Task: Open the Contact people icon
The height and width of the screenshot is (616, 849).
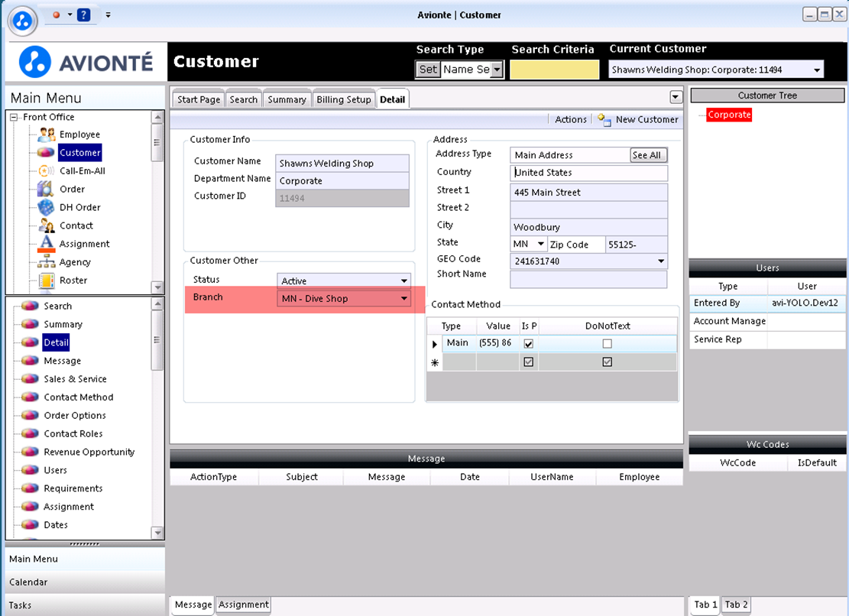Action: [47, 225]
